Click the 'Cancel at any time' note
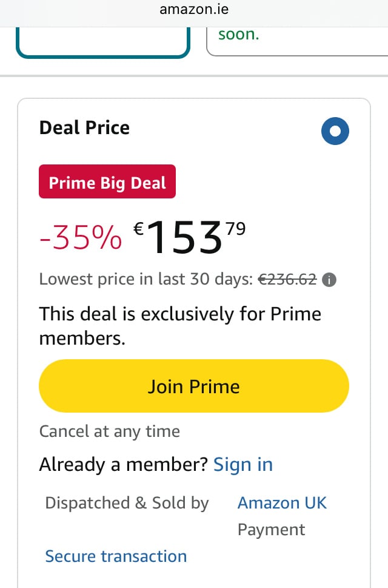Image resolution: width=388 pixels, height=588 pixels. 110,431
